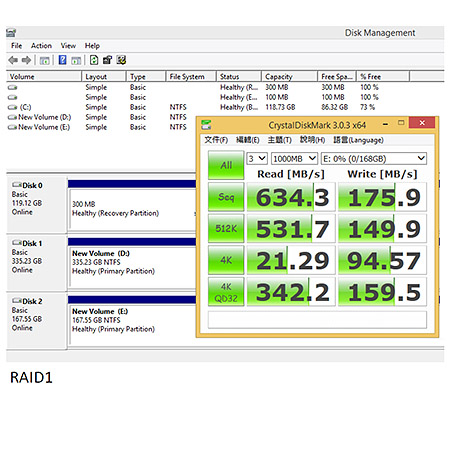
Task: Click the 4K write result 94.57
Action: tap(382, 260)
